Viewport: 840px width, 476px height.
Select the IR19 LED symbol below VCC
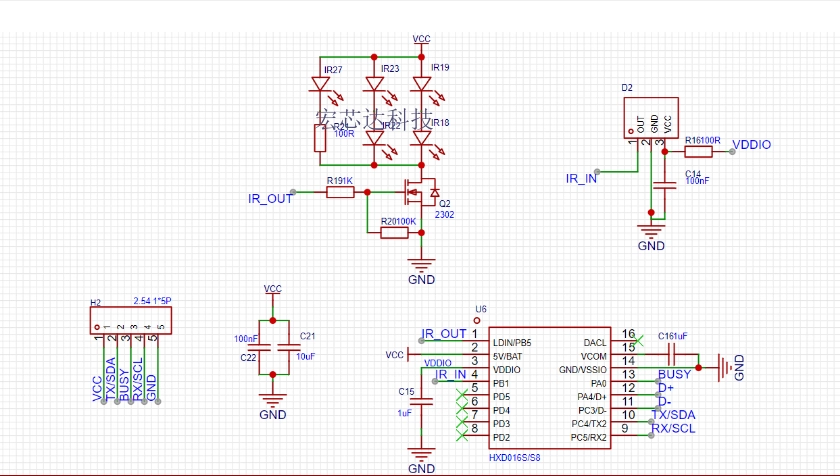pos(421,84)
